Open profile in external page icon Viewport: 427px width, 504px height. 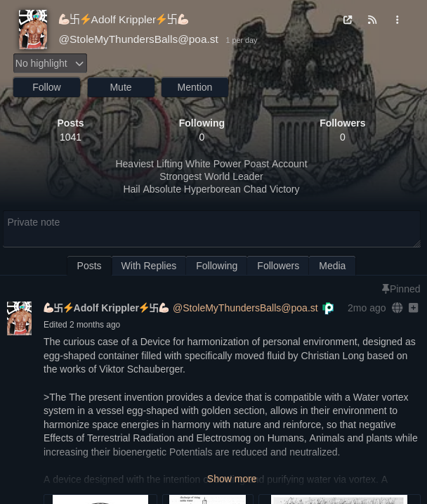pos(348,20)
